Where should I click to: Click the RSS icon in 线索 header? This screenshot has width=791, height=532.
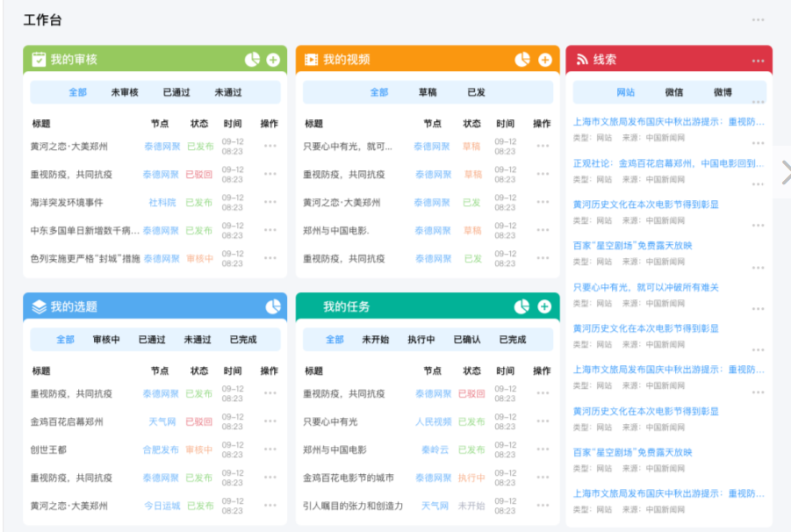click(581, 60)
